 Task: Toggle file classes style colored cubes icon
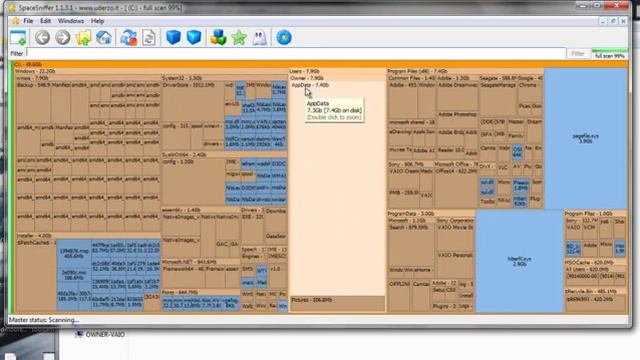click(218, 38)
